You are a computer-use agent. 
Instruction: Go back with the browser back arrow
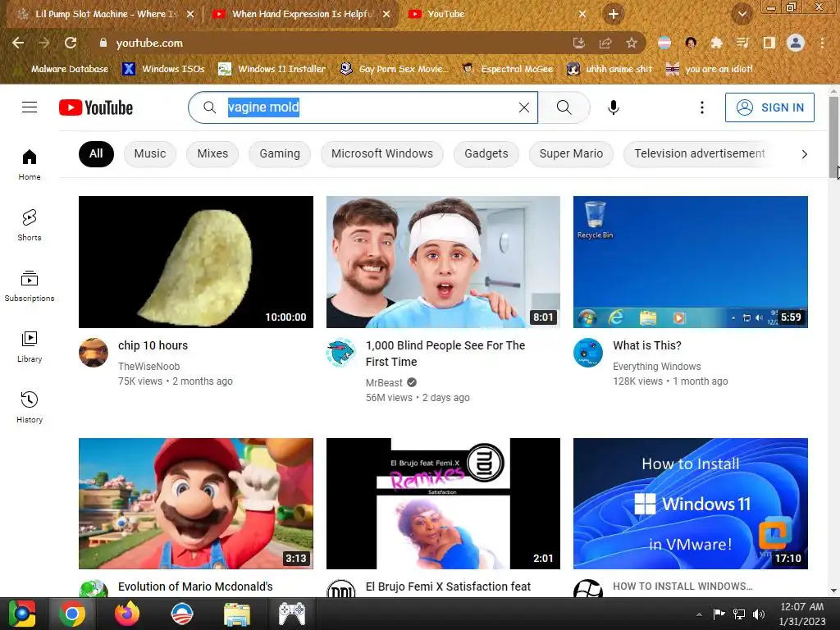18,43
